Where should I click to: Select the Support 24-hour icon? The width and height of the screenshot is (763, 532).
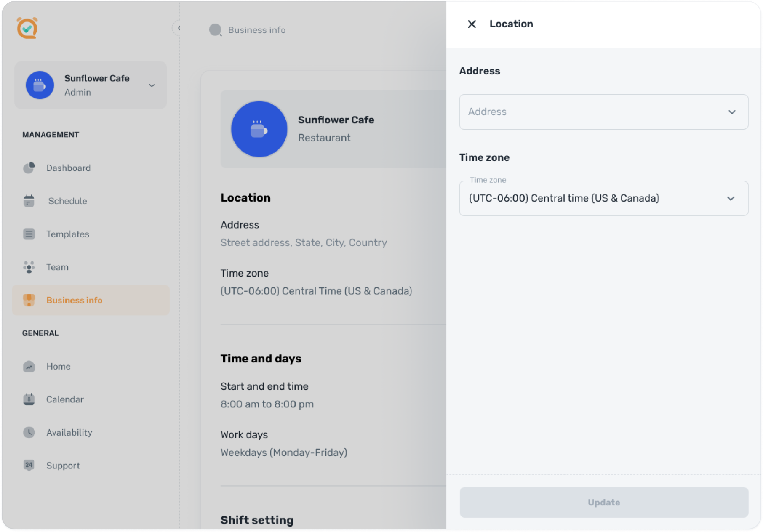(29, 465)
